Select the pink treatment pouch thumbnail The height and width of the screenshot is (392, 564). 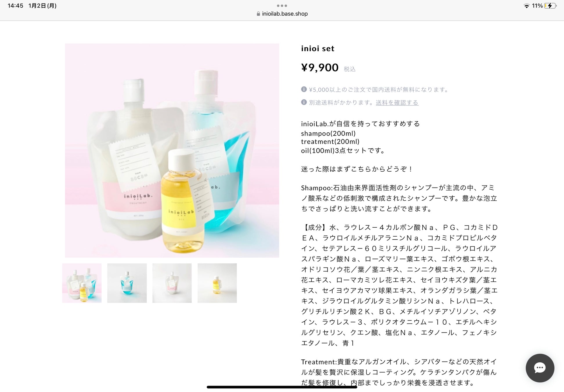click(172, 283)
